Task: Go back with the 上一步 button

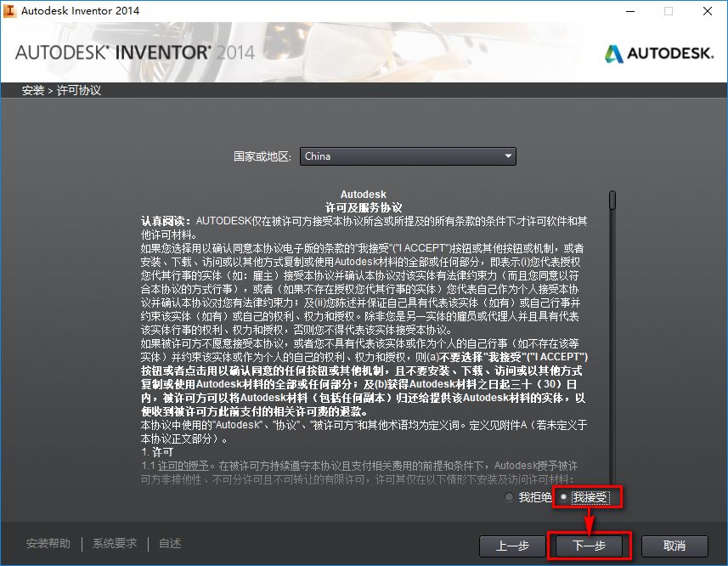Action: [x=512, y=546]
